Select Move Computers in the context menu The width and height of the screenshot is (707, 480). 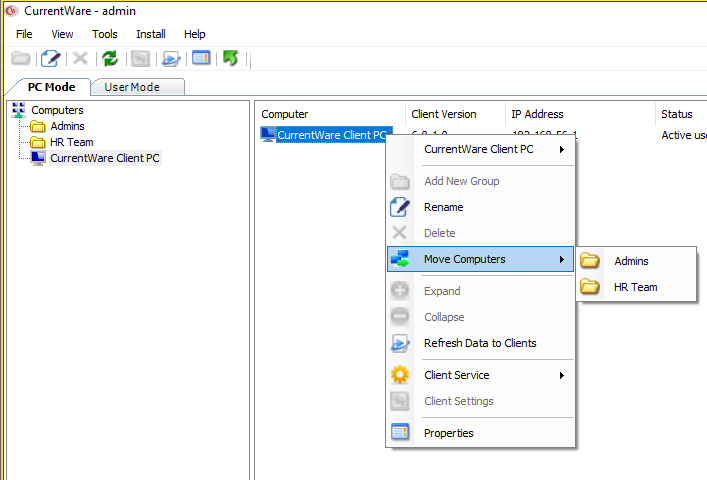(481, 259)
